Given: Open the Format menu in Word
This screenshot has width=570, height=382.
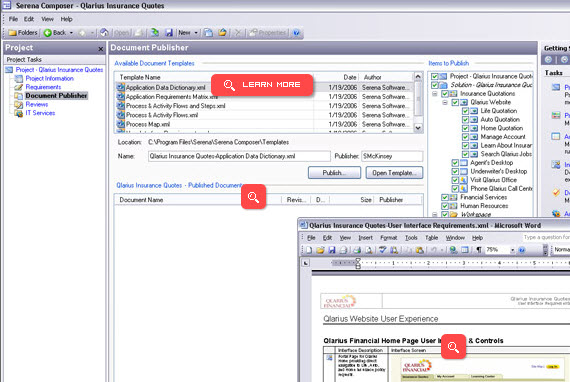Looking at the screenshot, I should (389, 238).
